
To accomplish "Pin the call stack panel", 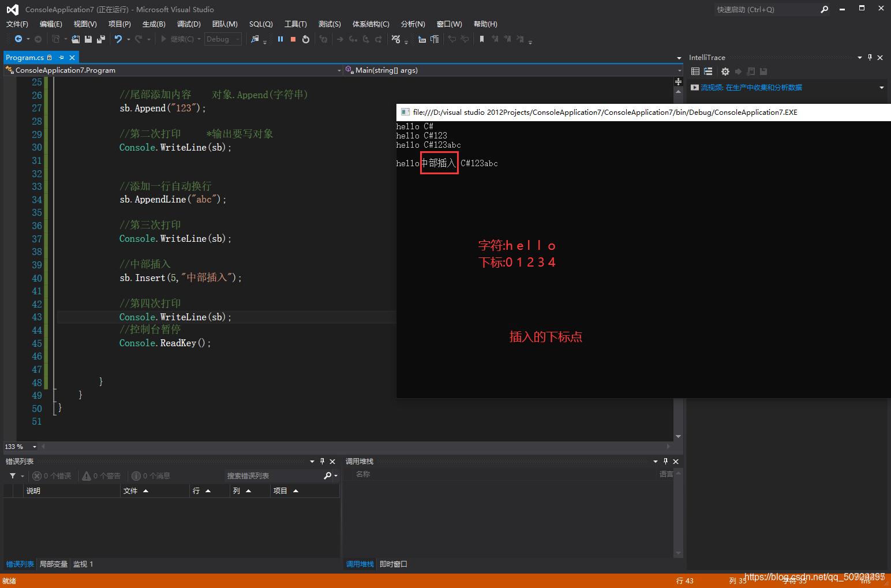I will [665, 461].
